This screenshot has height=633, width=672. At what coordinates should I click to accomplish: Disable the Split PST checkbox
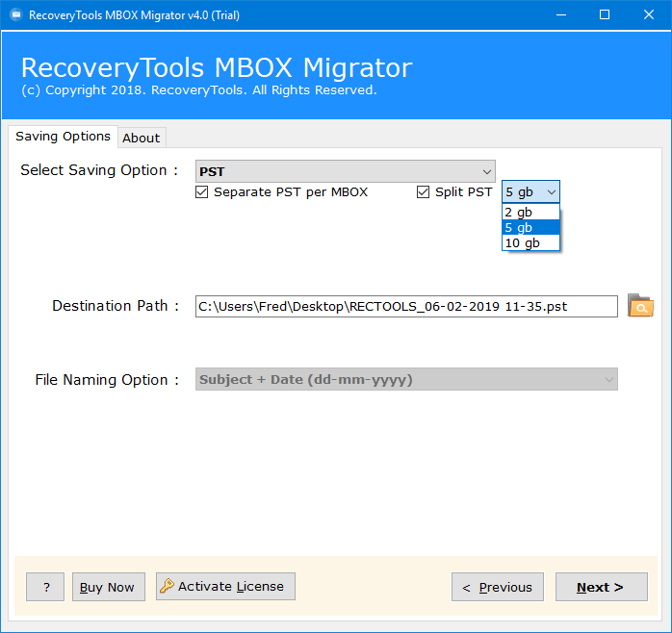click(424, 192)
